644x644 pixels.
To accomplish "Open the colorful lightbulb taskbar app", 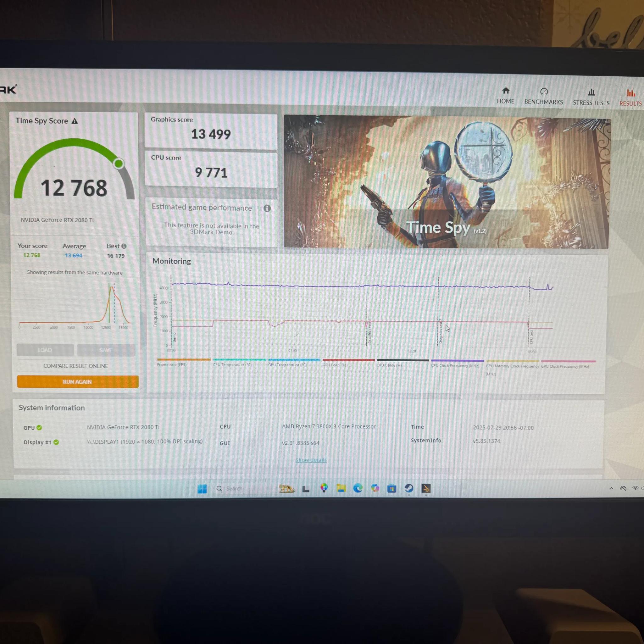I will (x=324, y=488).
